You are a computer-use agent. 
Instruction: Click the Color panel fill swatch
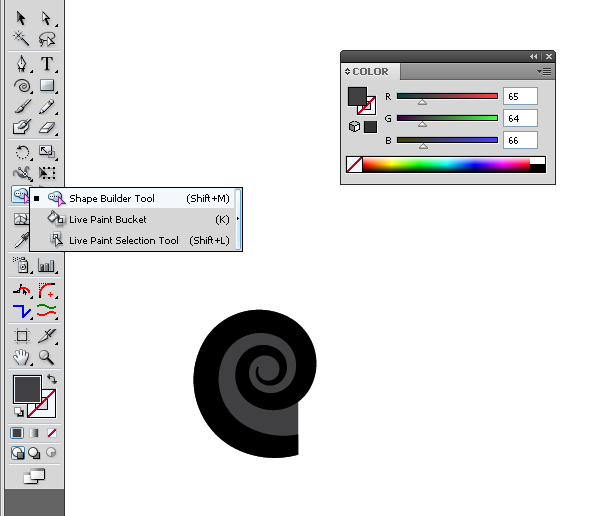(x=357, y=96)
